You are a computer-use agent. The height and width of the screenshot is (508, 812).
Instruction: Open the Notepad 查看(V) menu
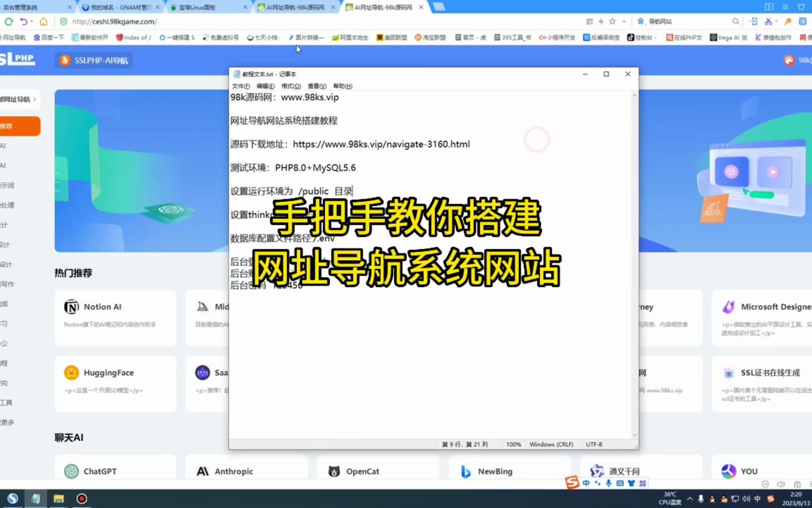point(317,86)
